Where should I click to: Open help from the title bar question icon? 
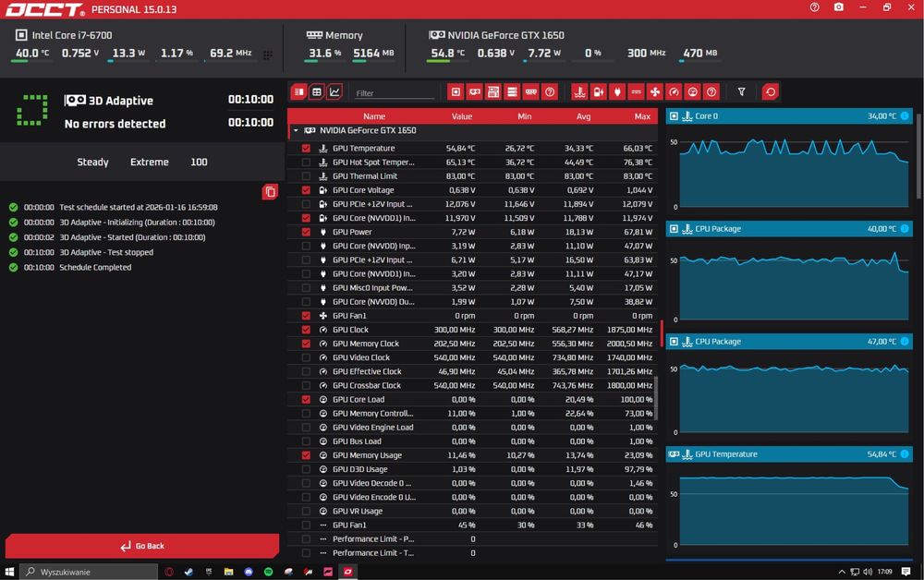click(x=814, y=7)
